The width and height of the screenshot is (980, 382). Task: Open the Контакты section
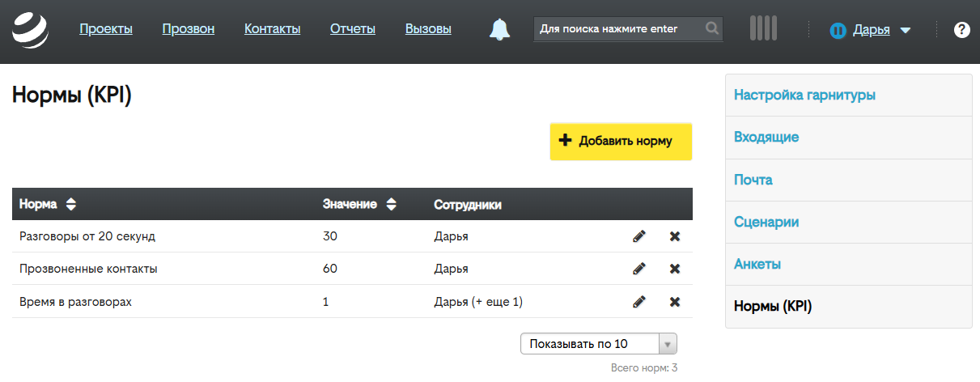tap(273, 29)
